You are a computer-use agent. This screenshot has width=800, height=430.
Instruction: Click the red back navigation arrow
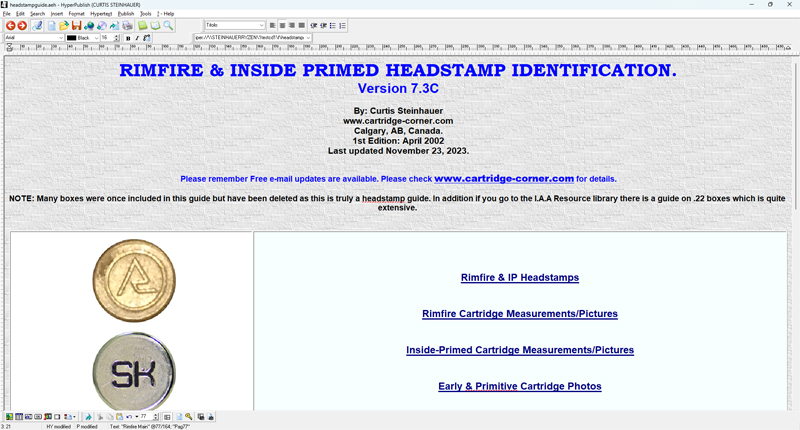[10, 25]
